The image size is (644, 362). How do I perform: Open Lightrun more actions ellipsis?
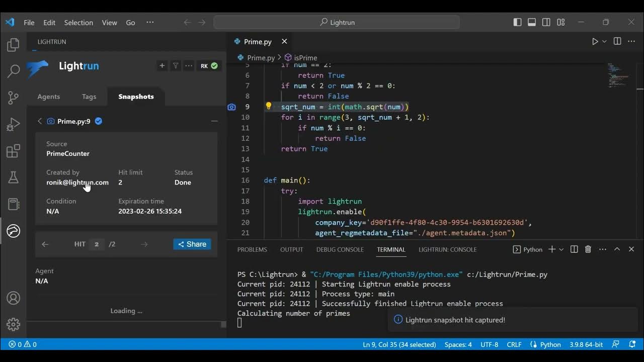pyautogui.click(x=189, y=66)
